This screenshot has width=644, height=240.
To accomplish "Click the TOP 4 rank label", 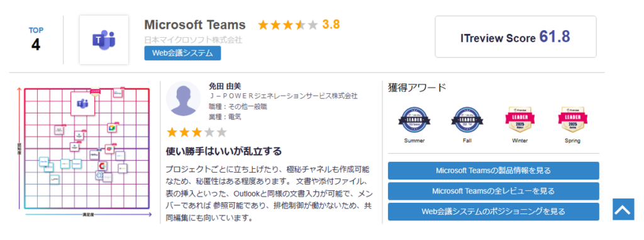I will click(36, 40).
